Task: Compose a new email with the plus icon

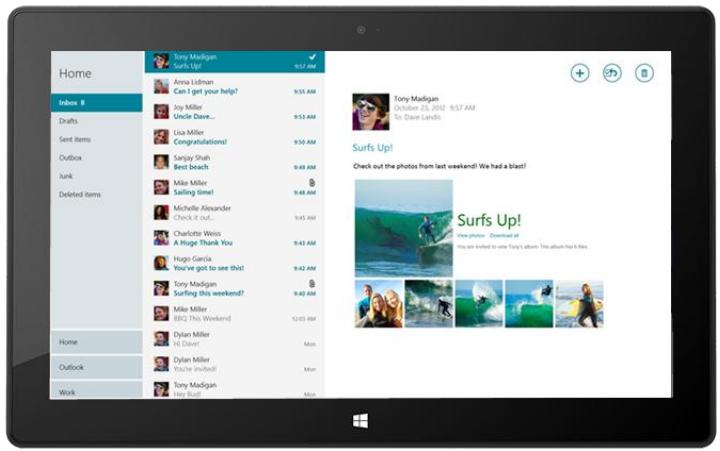Action: [579, 73]
